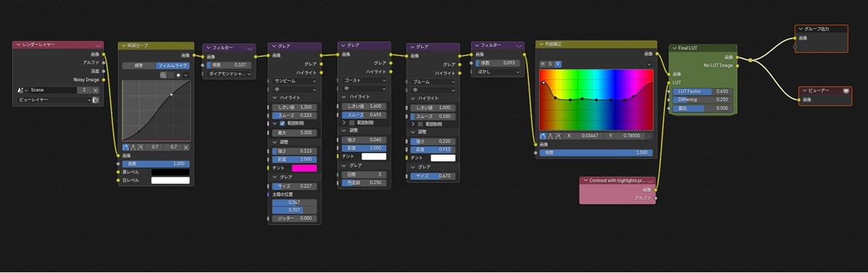Click the Scene name field
868x273 pixels.
52,90
